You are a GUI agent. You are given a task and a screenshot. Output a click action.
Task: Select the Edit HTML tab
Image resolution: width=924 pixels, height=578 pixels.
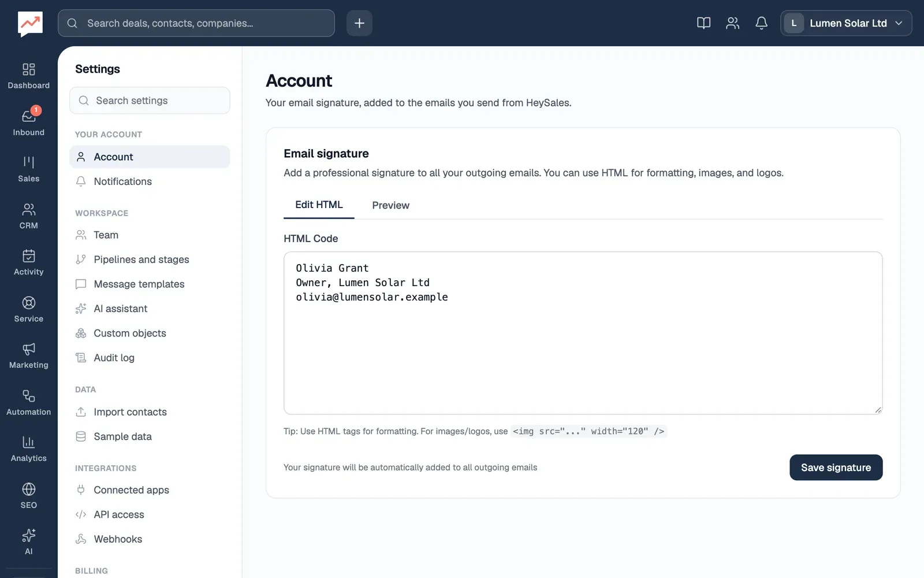coord(319,205)
